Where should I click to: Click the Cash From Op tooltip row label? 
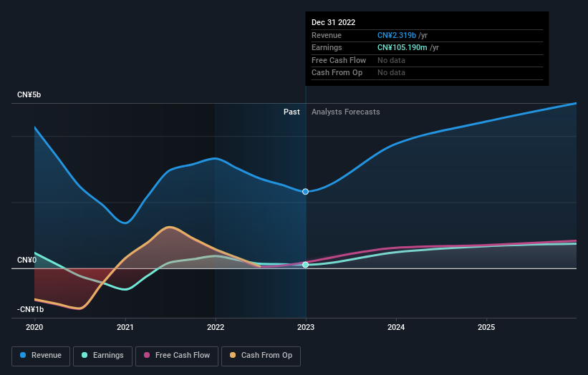click(337, 73)
